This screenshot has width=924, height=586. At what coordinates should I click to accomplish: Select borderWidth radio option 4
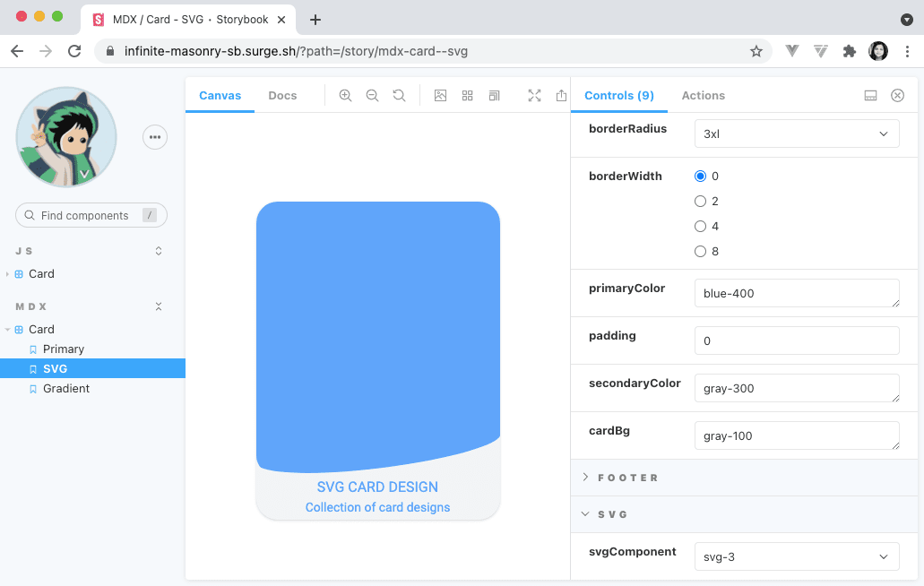tap(700, 226)
